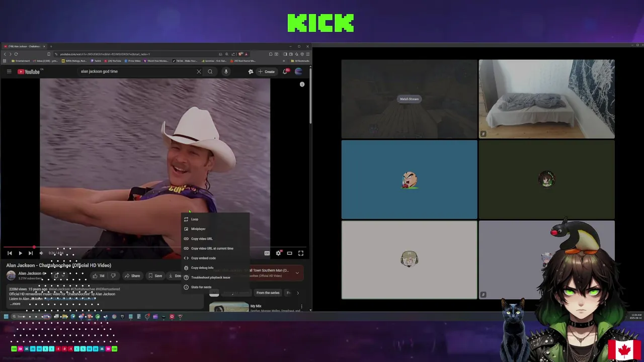Open the Twitch bookmark
This screenshot has height=362, width=644.
point(96,61)
